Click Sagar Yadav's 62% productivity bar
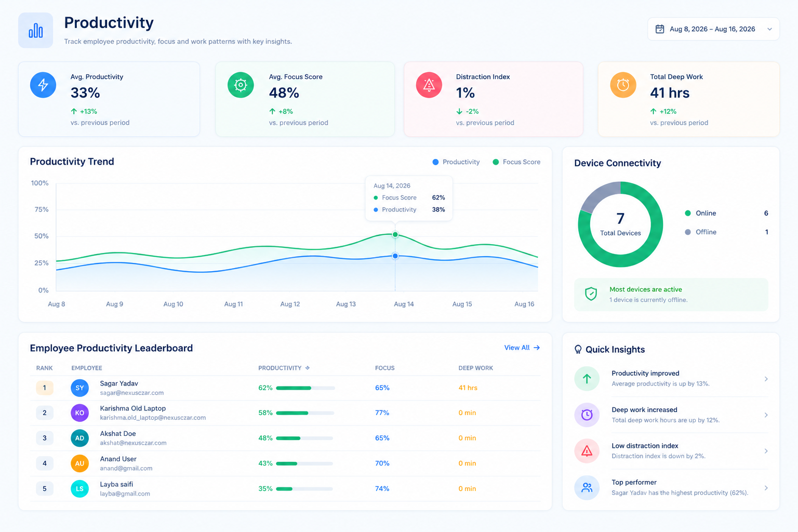 click(x=305, y=388)
